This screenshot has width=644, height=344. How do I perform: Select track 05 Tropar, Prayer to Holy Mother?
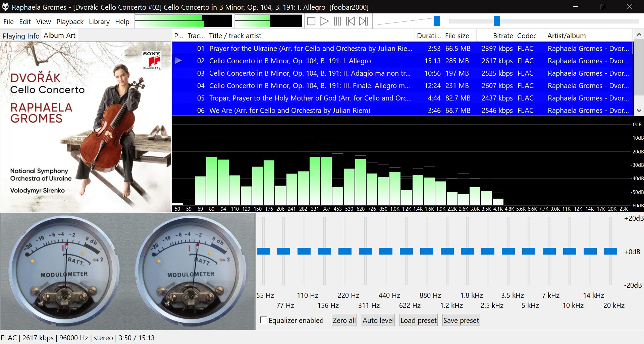(402, 98)
